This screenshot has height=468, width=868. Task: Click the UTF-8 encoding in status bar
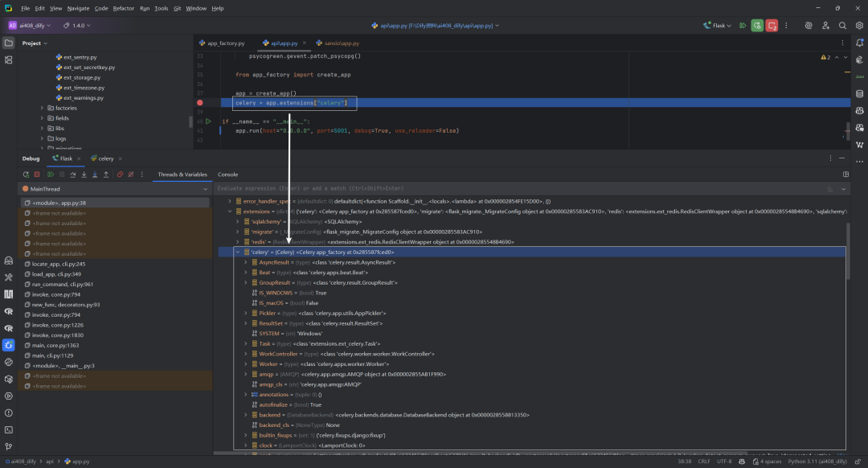(x=724, y=462)
